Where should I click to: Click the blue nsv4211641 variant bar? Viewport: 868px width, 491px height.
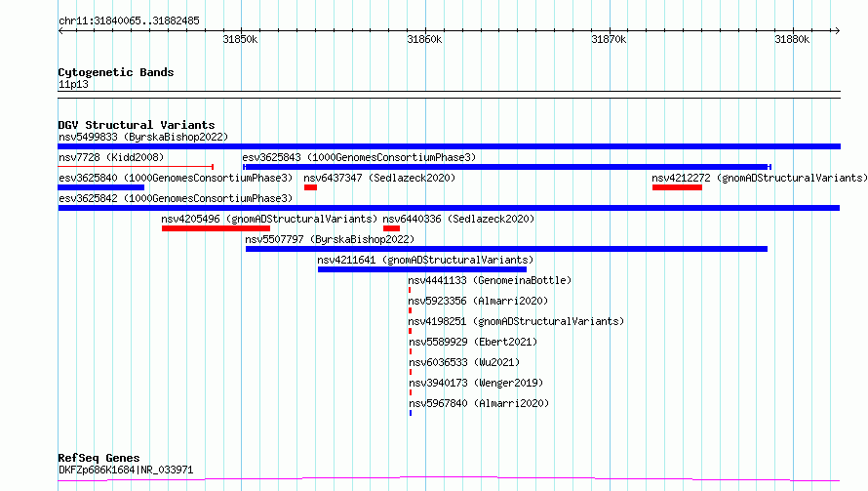422,269
